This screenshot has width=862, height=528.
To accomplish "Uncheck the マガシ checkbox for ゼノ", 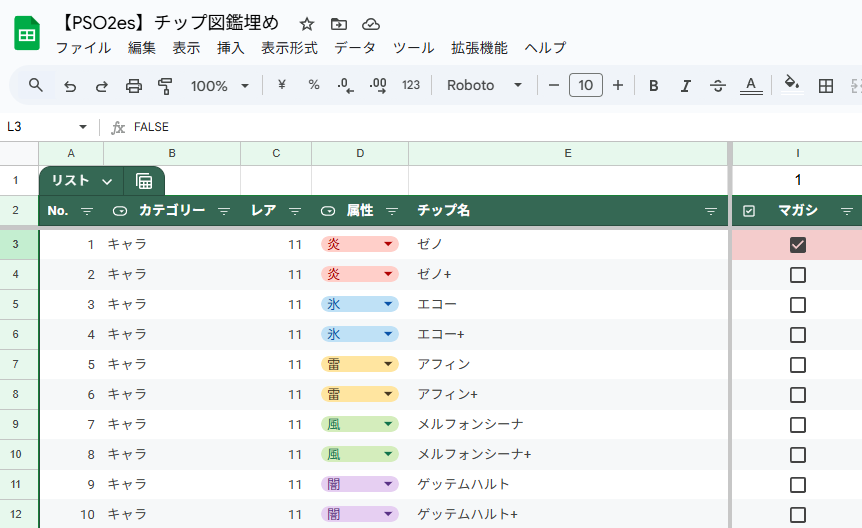I will [x=797, y=245].
